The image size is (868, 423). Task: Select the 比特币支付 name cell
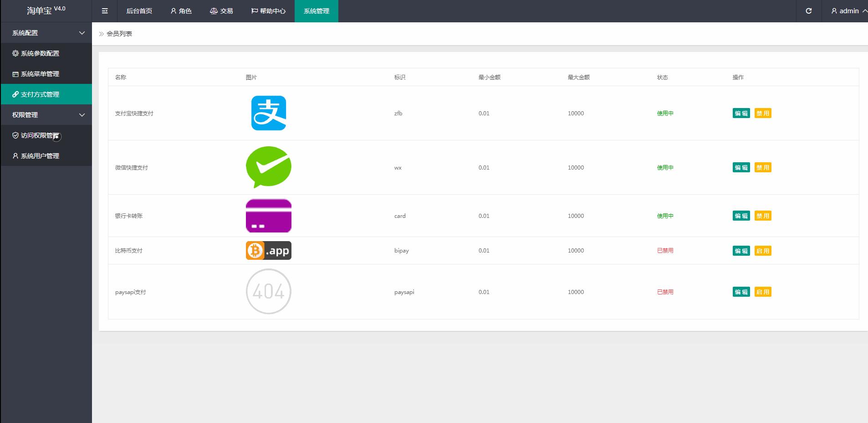click(x=129, y=251)
